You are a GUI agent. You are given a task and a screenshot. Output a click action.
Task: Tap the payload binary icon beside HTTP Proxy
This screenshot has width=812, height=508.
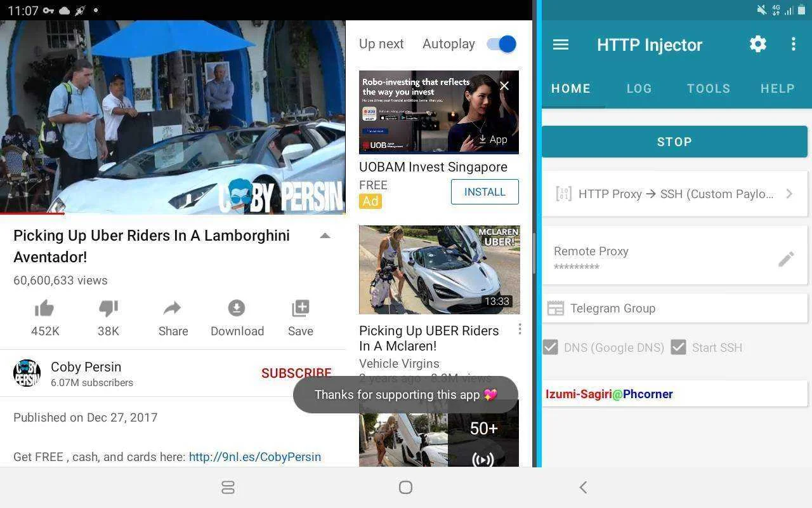[x=563, y=194]
